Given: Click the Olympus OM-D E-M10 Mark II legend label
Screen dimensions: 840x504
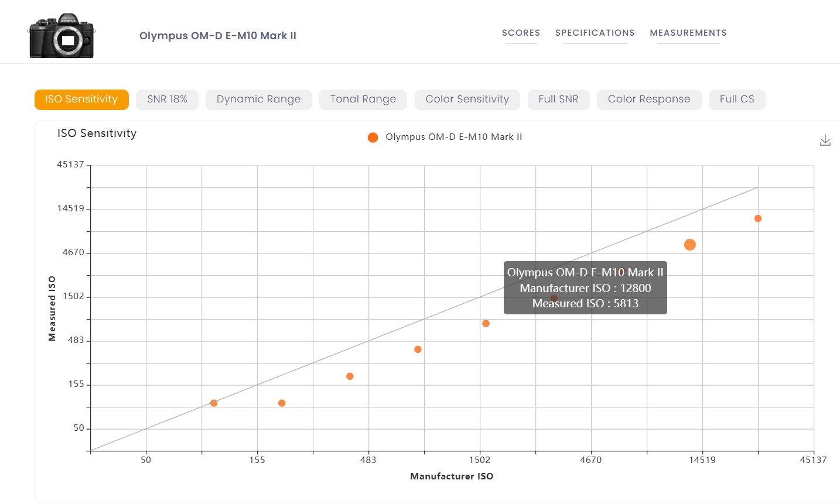Looking at the screenshot, I should pyautogui.click(x=454, y=137).
